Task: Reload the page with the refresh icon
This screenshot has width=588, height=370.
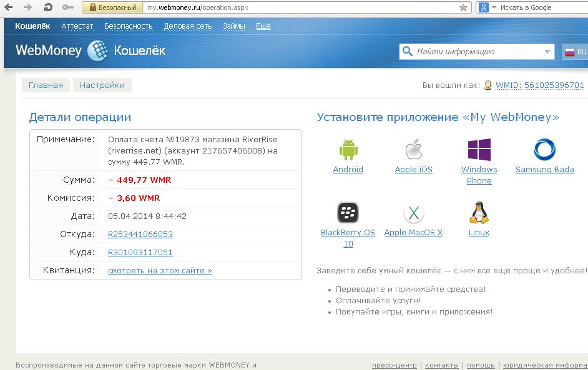Action: pyautogui.click(x=47, y=7)
